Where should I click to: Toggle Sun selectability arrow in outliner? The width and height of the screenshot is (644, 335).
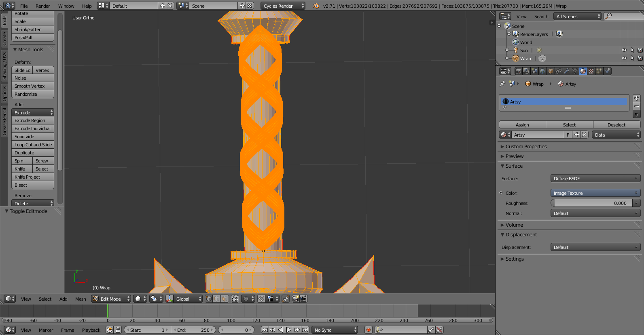coord(632,50)
